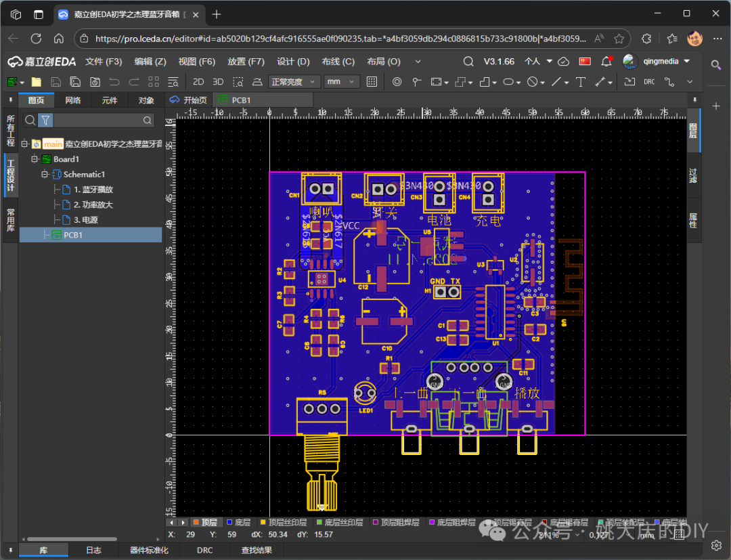This screenshot has width=731, height=560.
Task: Collapse the main project tree node
Action: click(x=25, y=144)
